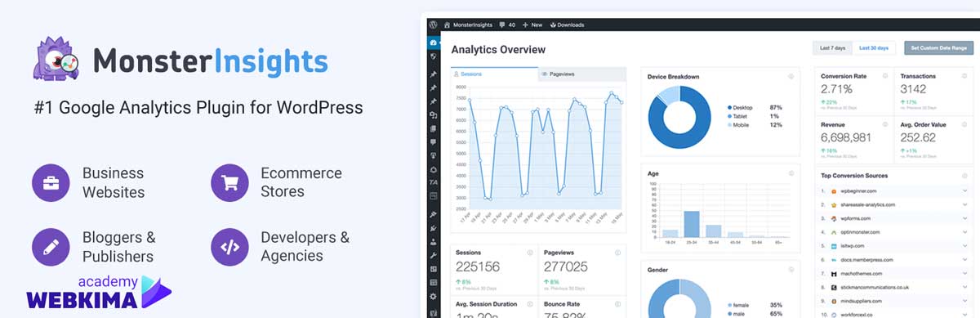Click the plus New item in admin bar

coord(532,25)
